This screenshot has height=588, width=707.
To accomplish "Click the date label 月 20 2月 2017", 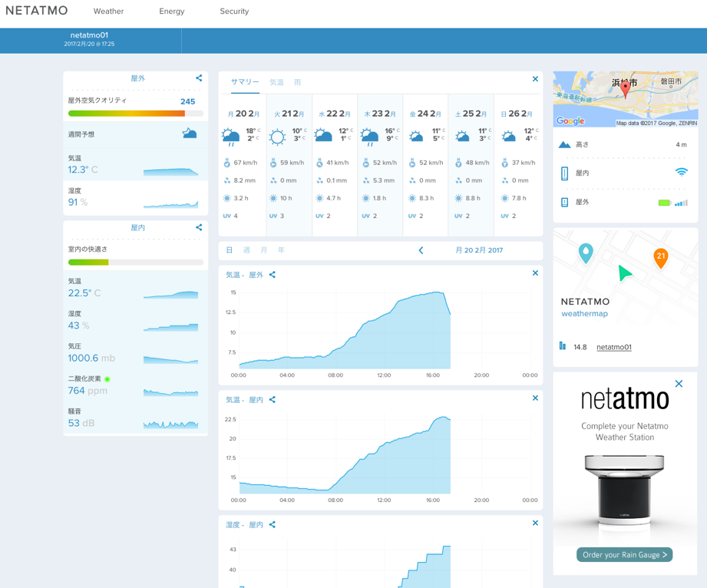I will click(x=479, y=250).
